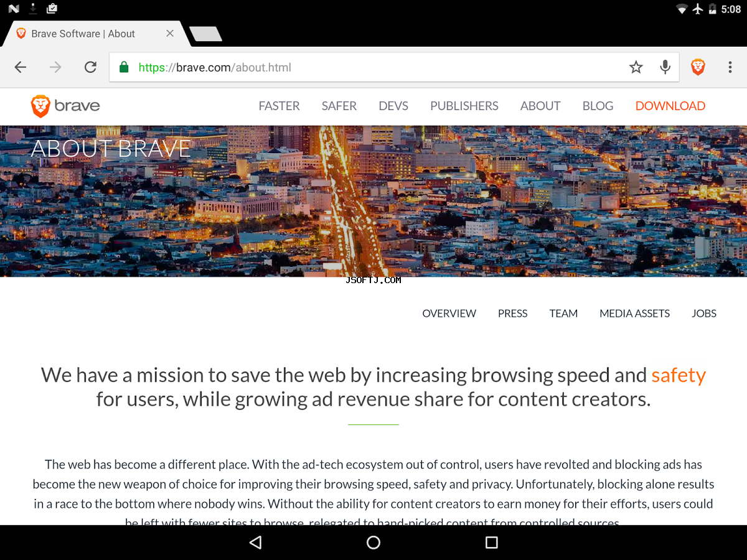Viewport: 747px width, 560px height.
Task: Open the JOBS section
Action: tap(704, 314)
